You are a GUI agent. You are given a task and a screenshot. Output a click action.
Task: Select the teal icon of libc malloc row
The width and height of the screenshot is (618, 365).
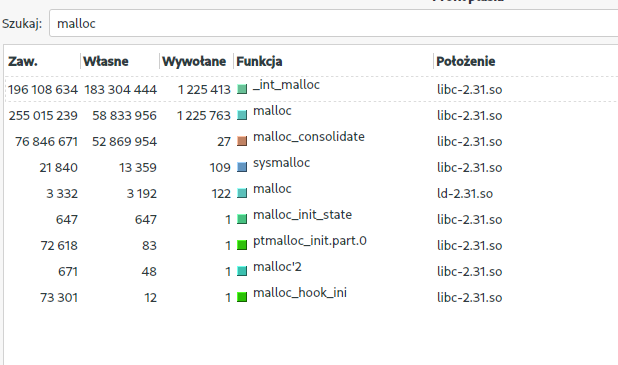[x=242, y=115]
